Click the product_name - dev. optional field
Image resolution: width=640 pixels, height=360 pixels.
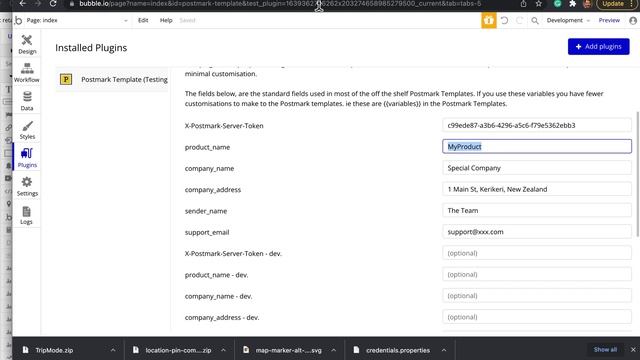537,274
